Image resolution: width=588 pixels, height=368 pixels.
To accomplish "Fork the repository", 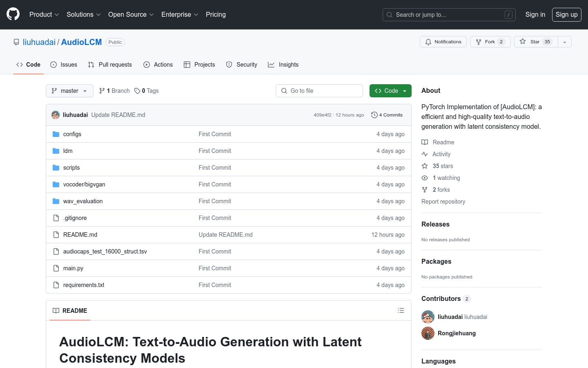I will [490, 42].
